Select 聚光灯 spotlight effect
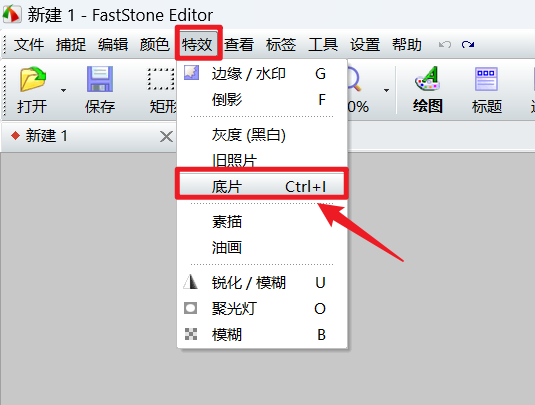The width and height of the screenshot is (535, 405). (262, 309)
